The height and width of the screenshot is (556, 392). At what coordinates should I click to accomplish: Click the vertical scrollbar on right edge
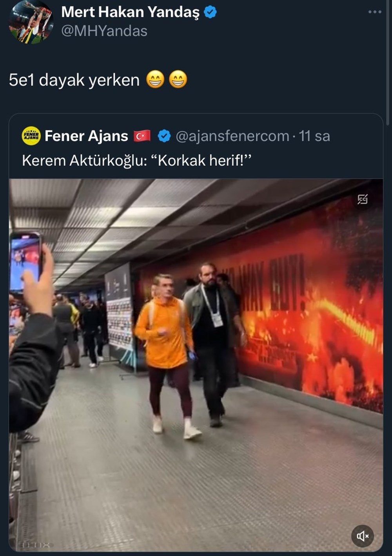coord(388,63)
